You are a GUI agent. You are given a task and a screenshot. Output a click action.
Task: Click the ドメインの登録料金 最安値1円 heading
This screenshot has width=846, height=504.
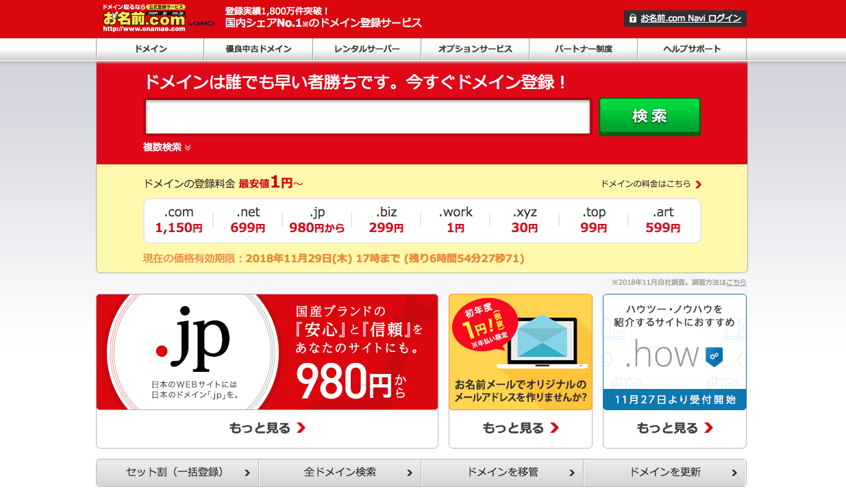point(223,183)
